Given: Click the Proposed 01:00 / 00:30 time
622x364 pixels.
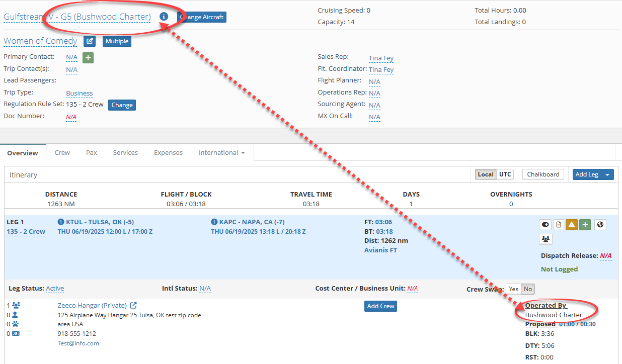Looking at the screenshot, I should pyautogui.click(x=577, y=324).
